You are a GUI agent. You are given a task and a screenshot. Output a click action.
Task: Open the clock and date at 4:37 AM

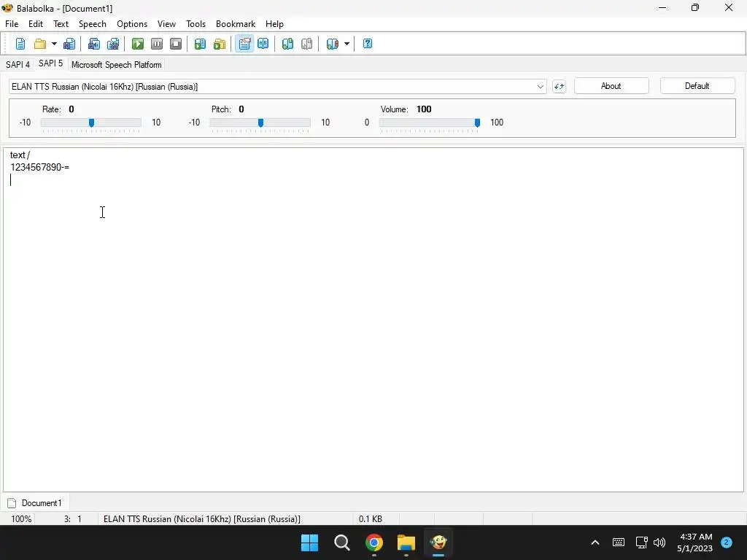pos(695,542)
